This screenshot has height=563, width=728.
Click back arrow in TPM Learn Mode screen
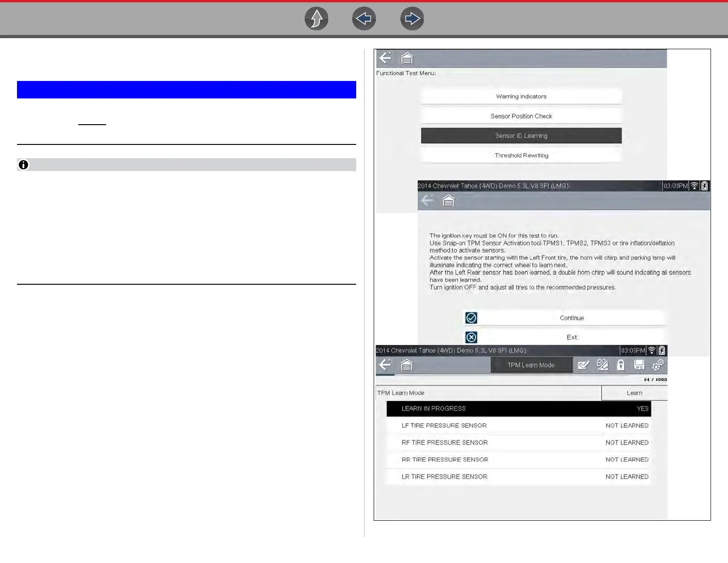tap(385, 365)
